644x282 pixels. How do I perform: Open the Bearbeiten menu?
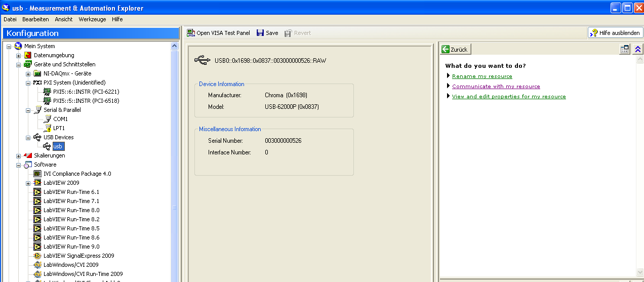35,19
